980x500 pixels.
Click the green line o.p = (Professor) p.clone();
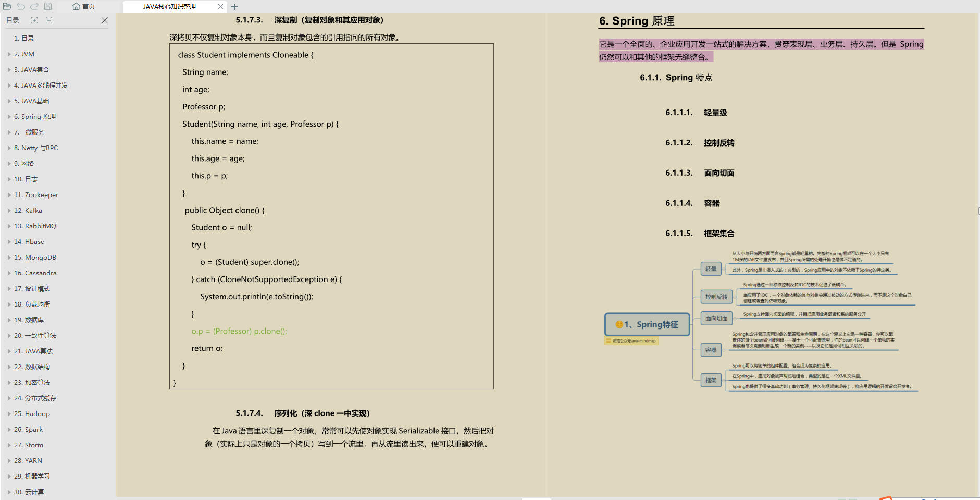(x=239, y=331)
